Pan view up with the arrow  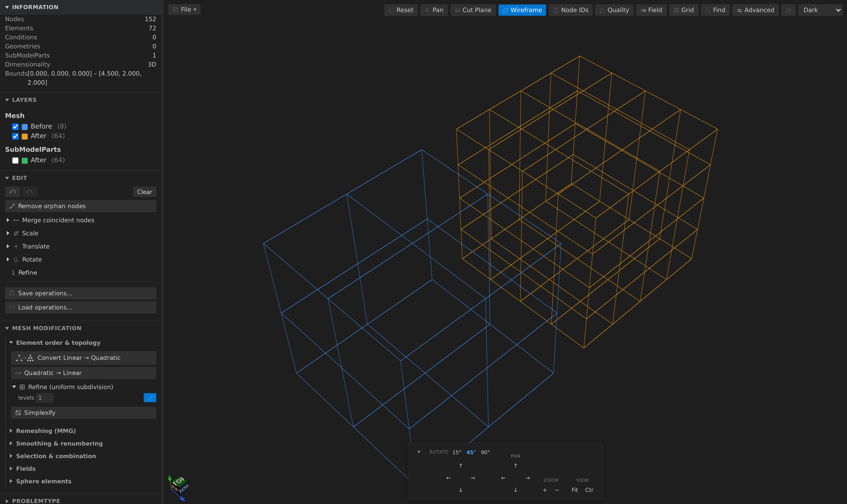pyautogui.click(x=516, y=466)
